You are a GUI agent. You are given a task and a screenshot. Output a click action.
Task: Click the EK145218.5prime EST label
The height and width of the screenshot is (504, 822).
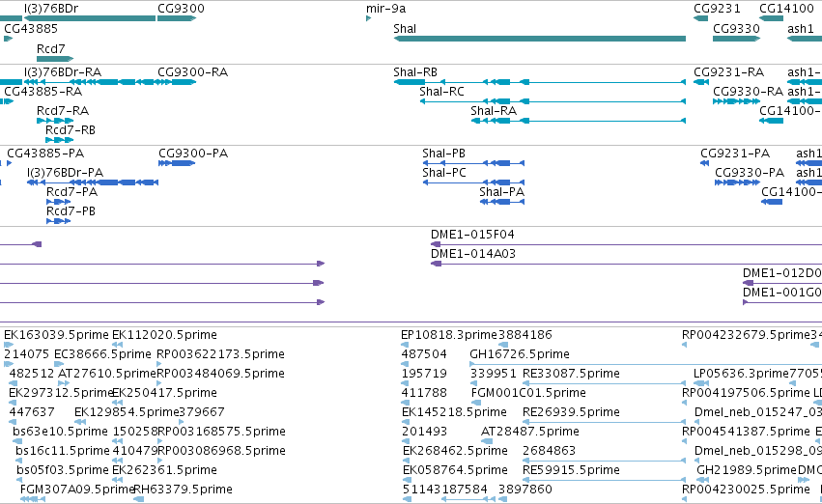click(454, 412)
